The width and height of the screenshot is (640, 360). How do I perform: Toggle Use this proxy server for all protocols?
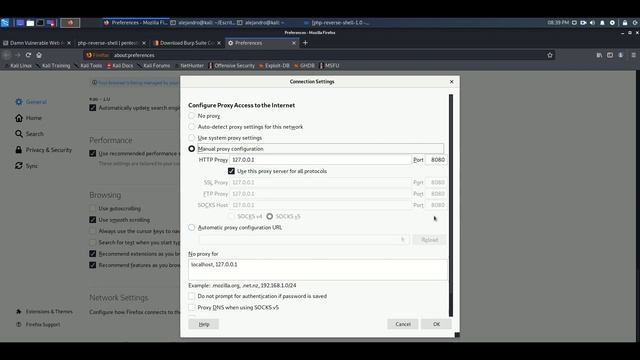click(x=231, y=171)
